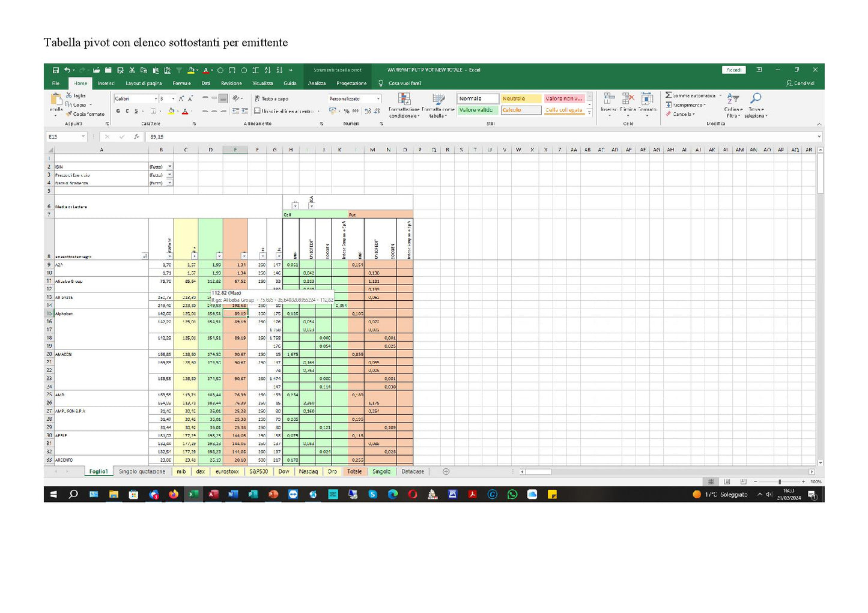Viewport: 868px width, 613px height.
Task: Apply the Cella collegata cell style
Action: pos(564,110)
